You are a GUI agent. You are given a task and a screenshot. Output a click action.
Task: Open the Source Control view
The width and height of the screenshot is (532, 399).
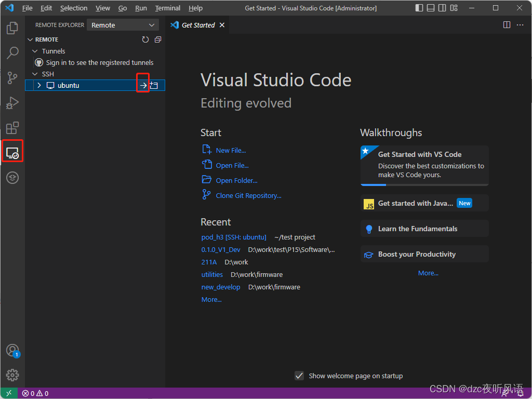point(12,77)
